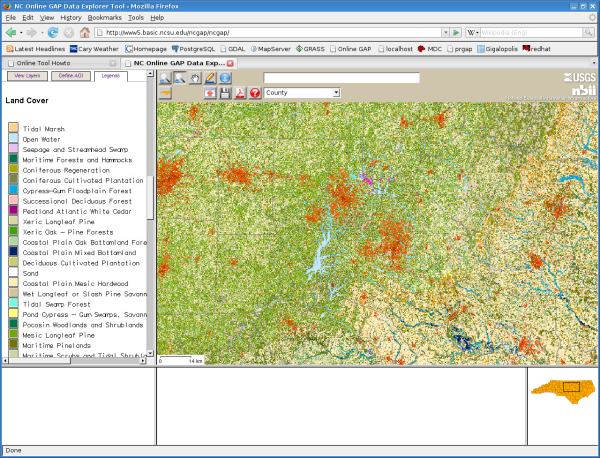The image size is (600, 458).
Task: Open the GRASS bookmark
Action: click(310, 49)
